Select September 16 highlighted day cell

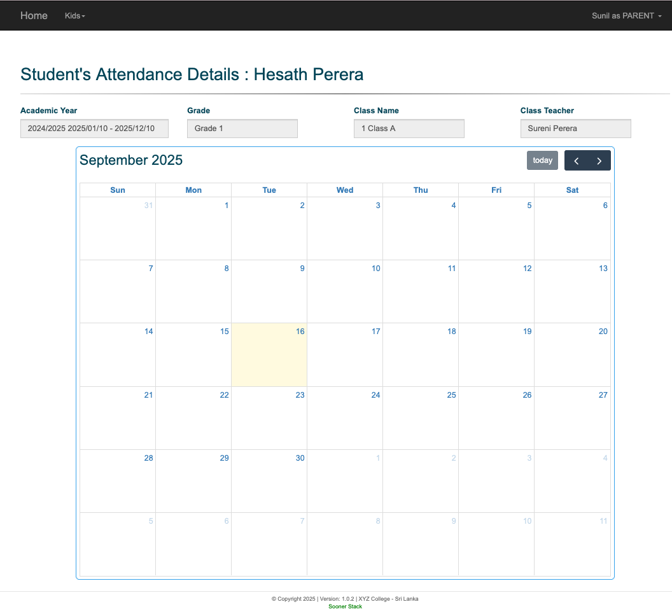pyautogui.click(x=269, y=354)
